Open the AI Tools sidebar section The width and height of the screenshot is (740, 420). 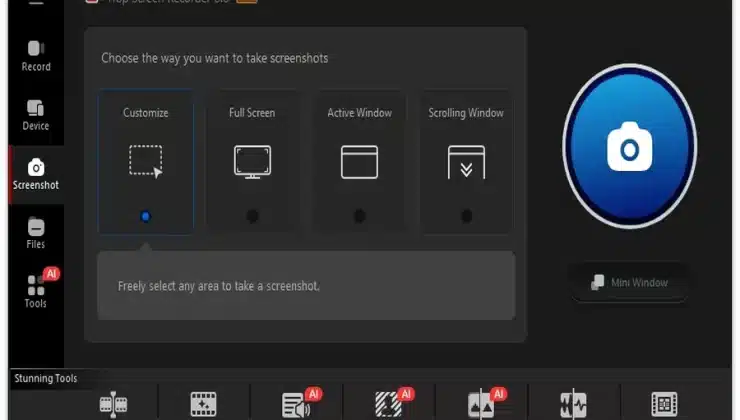pyautogui.click(x=36, y=291)
